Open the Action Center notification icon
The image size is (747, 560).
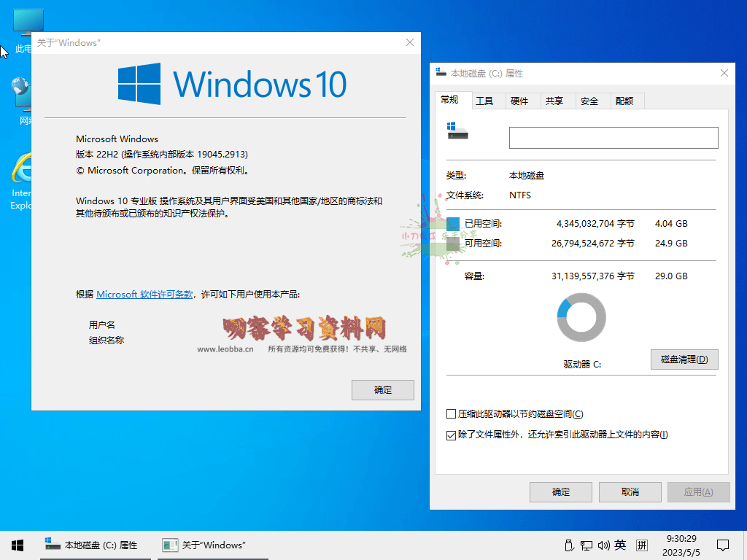[723, 545]
